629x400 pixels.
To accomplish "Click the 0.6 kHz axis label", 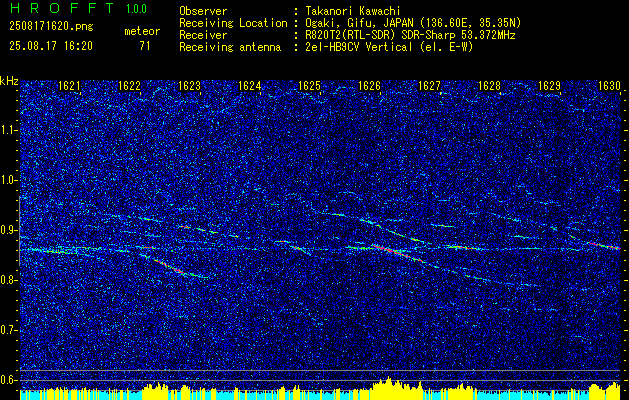I will [x=8, y=380].
